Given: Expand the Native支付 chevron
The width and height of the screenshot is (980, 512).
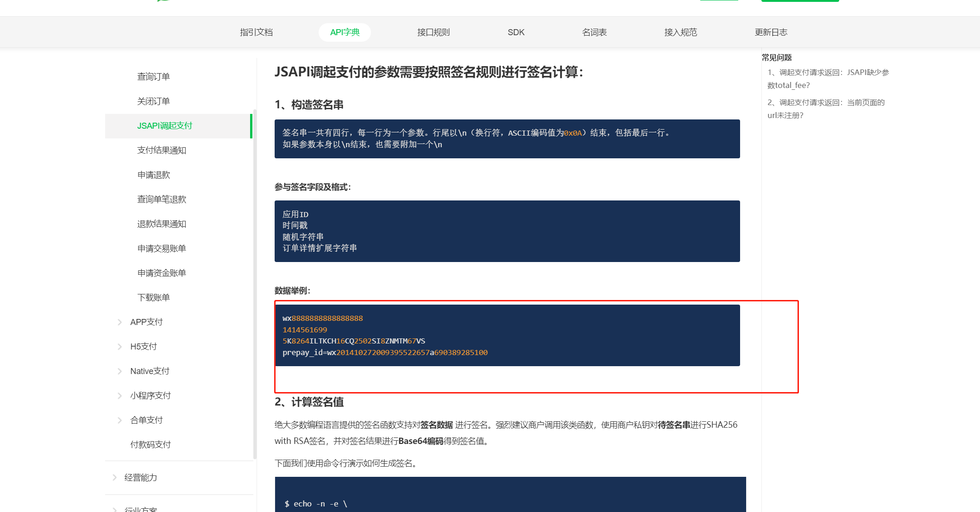Looking at the screenshot, I should [x=119, y=371].
